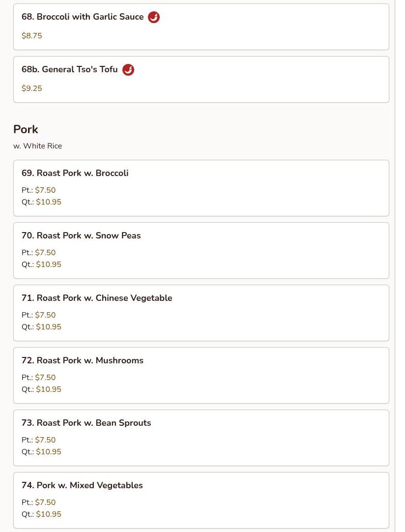Select 71. Roast Pork w. Chinese Vegetable
This screenshot has width=405, height=532.
click(97, 298)
